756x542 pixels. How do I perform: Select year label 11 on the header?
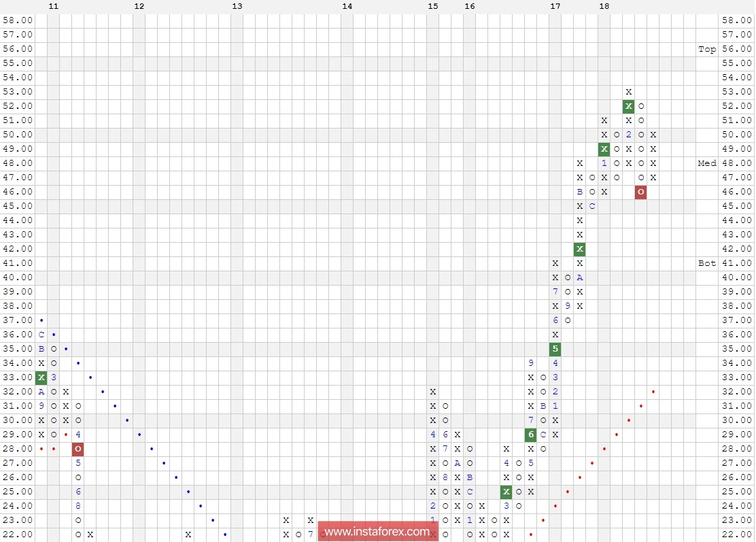(54, 6)
